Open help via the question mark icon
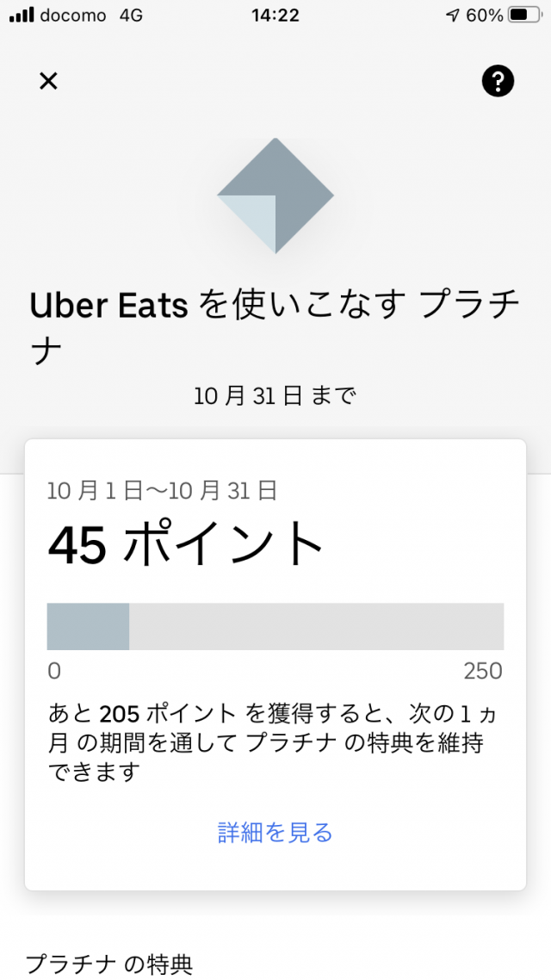This screenshot has width=551, height=980. (x=498, y=81)
